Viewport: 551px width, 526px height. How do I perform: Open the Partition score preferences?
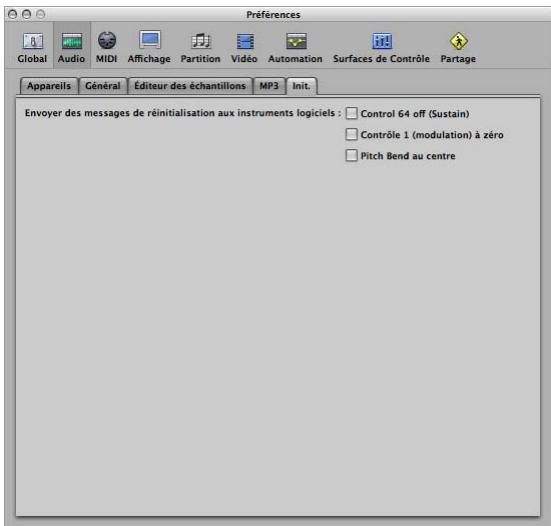pyautogui.click(x=201, y=48)
